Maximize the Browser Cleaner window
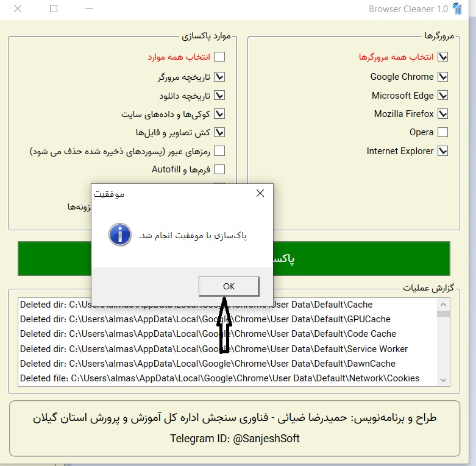This screenshot has height=466, width=476. [54, 9]
